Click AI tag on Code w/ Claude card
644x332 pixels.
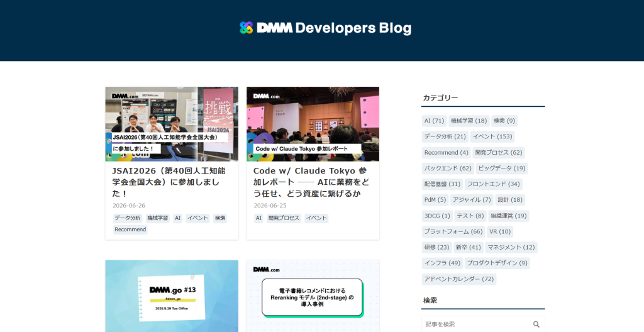pyautogui.click(x=258, y=218)
